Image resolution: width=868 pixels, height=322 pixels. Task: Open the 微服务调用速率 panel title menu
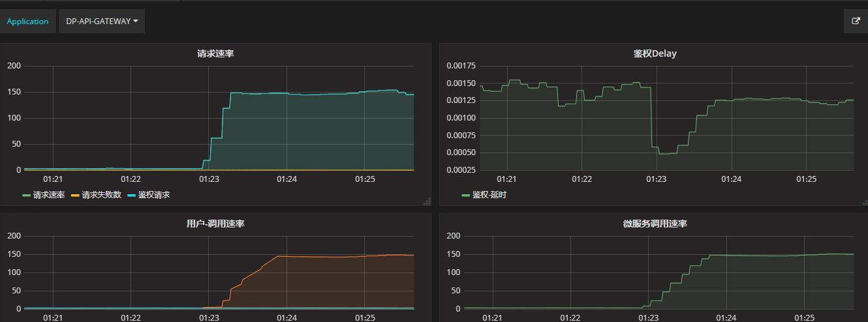[x=655, y=224]
